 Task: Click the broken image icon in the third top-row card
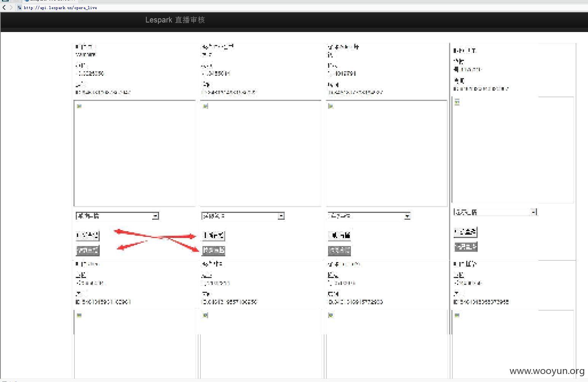[x=331, y=106]
